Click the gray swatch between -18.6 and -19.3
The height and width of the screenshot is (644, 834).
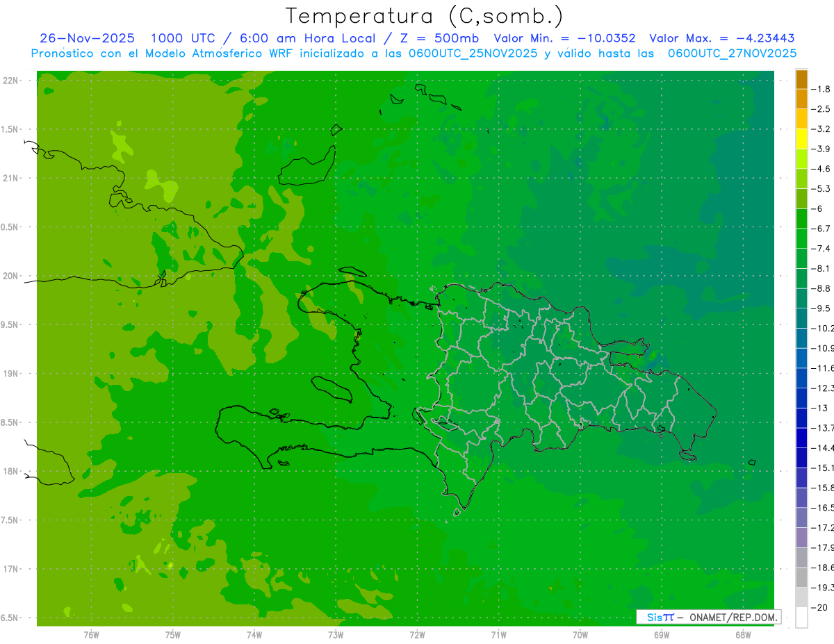click(x=801, y=577)
